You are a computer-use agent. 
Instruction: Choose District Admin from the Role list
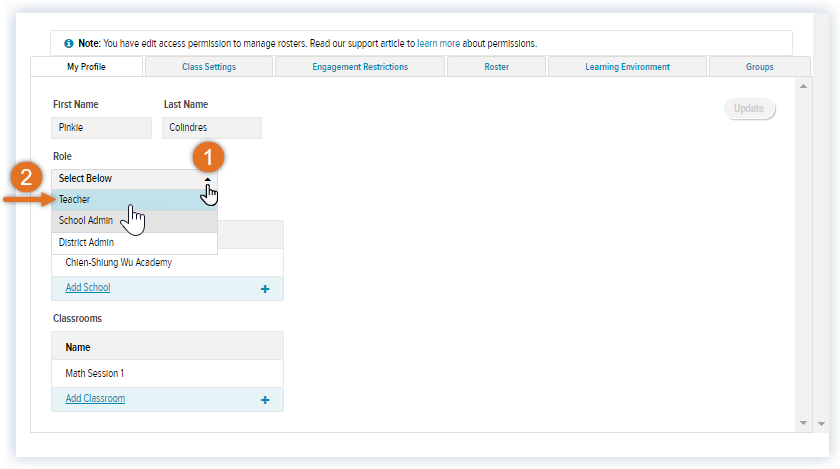click(x=134, y=243)
